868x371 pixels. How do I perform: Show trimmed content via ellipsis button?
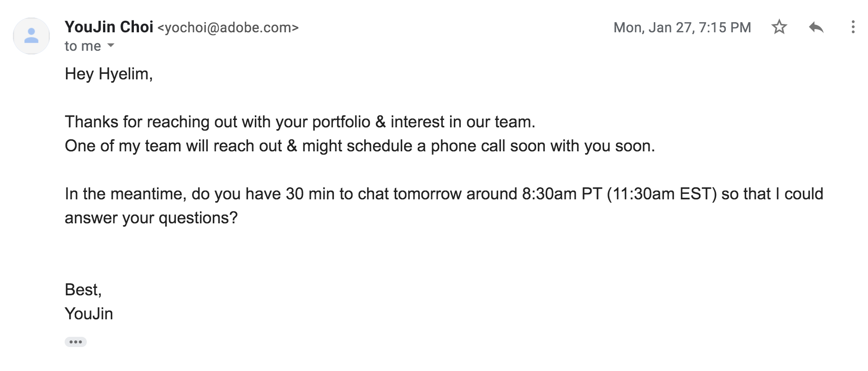(76, 342)
